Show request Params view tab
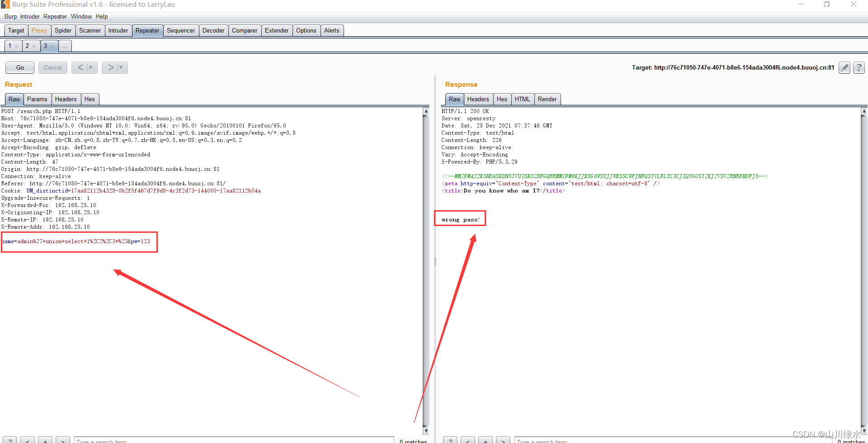The height and width of the screenshot is (443, 868). pyautogui.click(x=37, y=99)
